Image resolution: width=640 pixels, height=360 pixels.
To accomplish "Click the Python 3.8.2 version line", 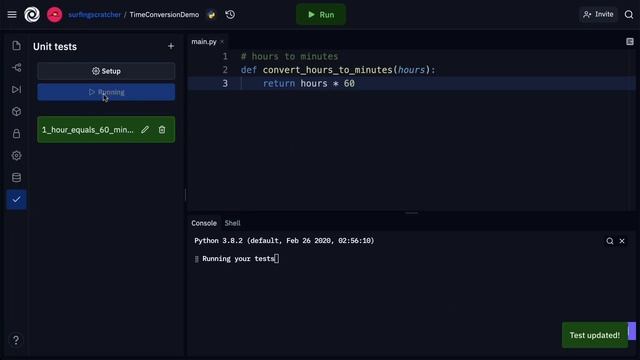I will (284, 241).
